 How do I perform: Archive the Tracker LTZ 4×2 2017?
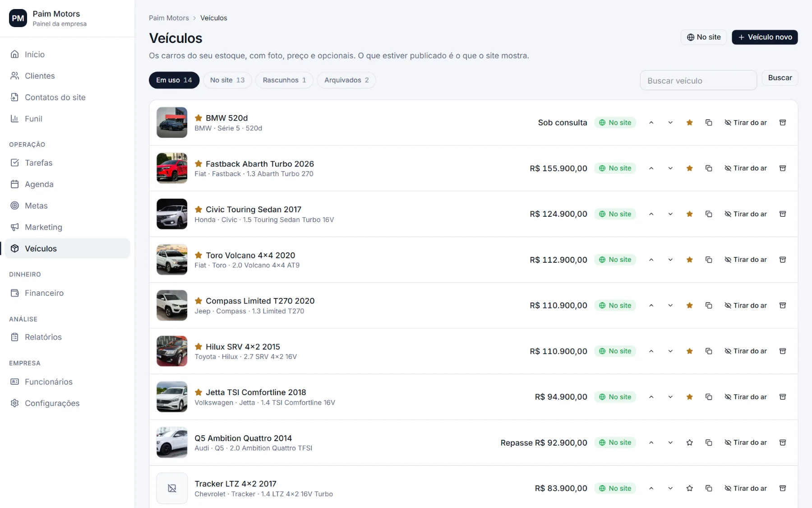click(x=783, y=489)
